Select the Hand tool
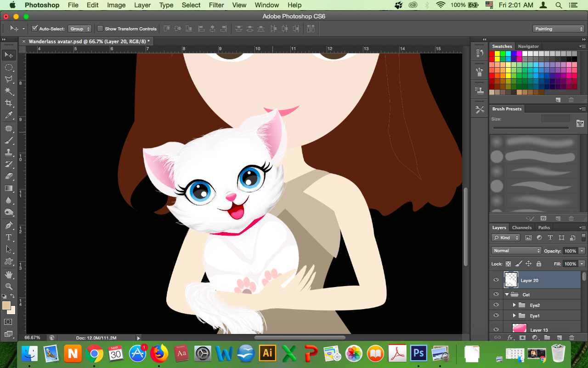This screenshot has height=368, width=588. click(x=9, y=275)
